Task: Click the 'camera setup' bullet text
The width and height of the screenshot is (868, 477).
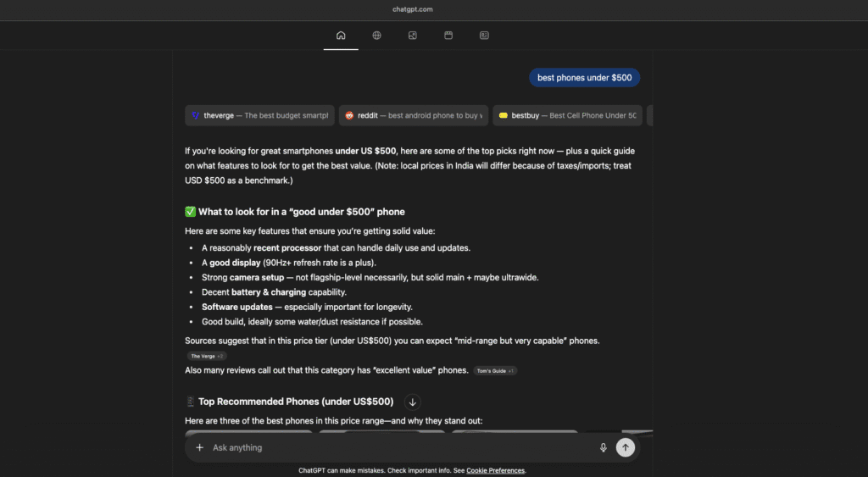Action: [370, 277]
